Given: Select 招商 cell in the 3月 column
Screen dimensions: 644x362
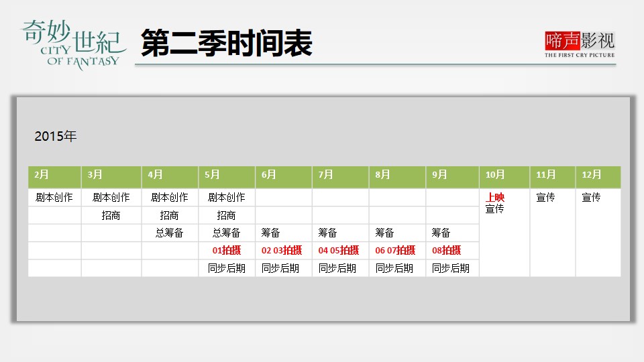Looking at the screenshot, I should (x=111, y=215).
